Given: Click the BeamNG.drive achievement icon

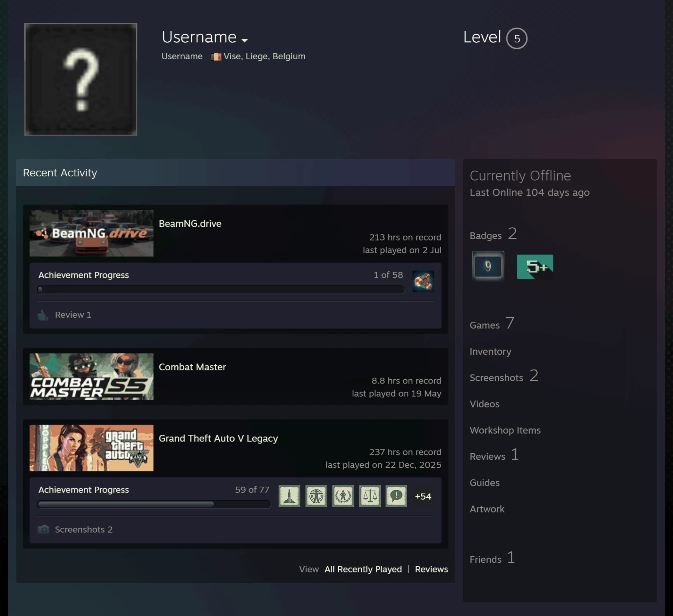Looking at the screenshot, I should click(423, 281).
